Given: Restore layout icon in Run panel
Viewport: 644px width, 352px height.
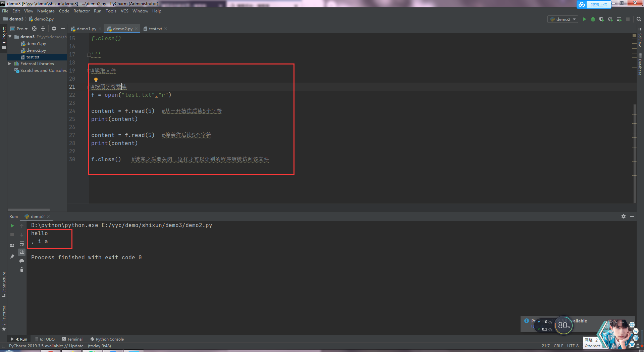Looking at the screenshot, I should point(12,246).
